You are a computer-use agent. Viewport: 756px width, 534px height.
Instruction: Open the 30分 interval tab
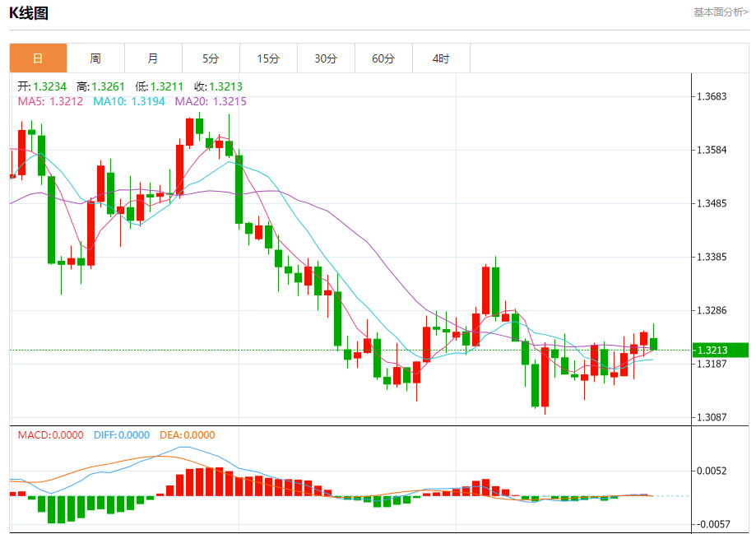tap(326, 58)
